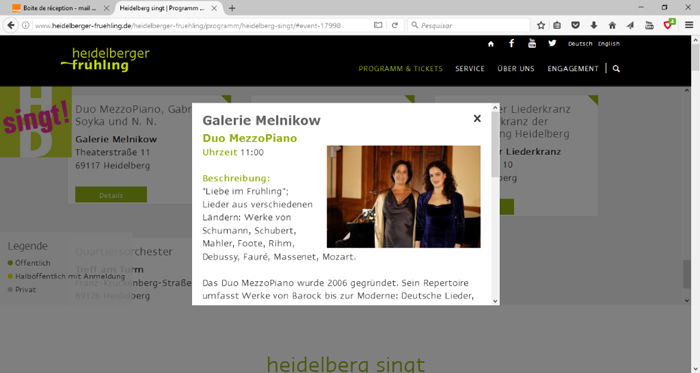
Task: Open the Facebook icon in site header
Action: (x=511, y=43)
